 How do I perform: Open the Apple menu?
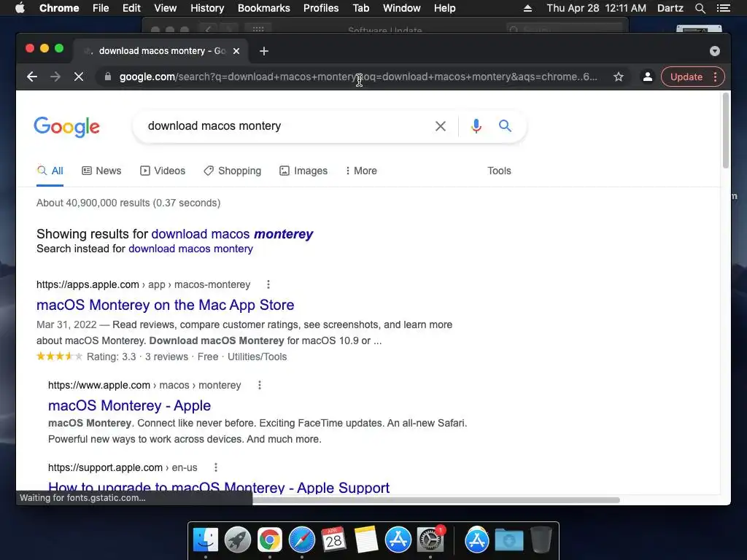coord(20,8)
